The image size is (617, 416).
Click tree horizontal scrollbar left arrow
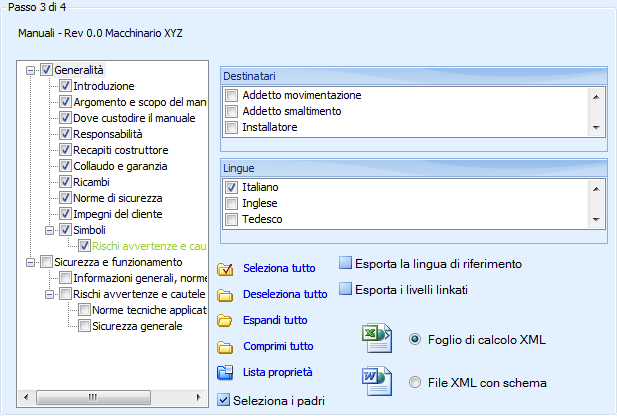click(x=26, y=397)
